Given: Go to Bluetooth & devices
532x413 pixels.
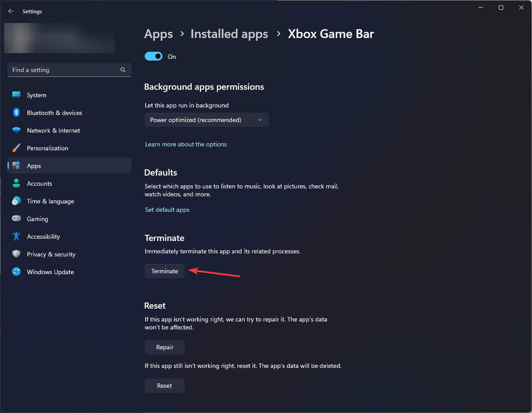Looking at the screenshot, I should [x=69, y=113].
